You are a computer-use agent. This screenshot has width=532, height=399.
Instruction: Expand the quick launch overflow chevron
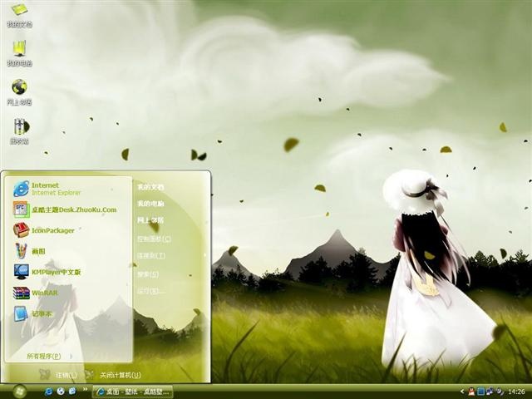85,389
